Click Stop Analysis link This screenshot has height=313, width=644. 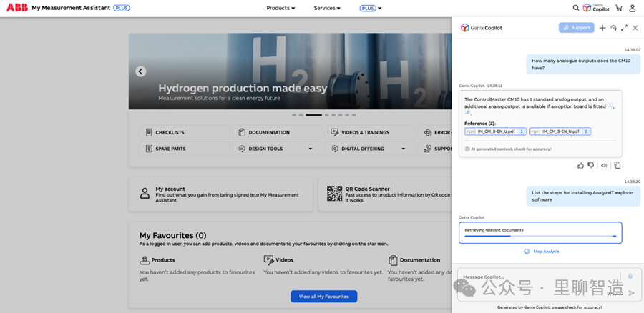(542, 251)
